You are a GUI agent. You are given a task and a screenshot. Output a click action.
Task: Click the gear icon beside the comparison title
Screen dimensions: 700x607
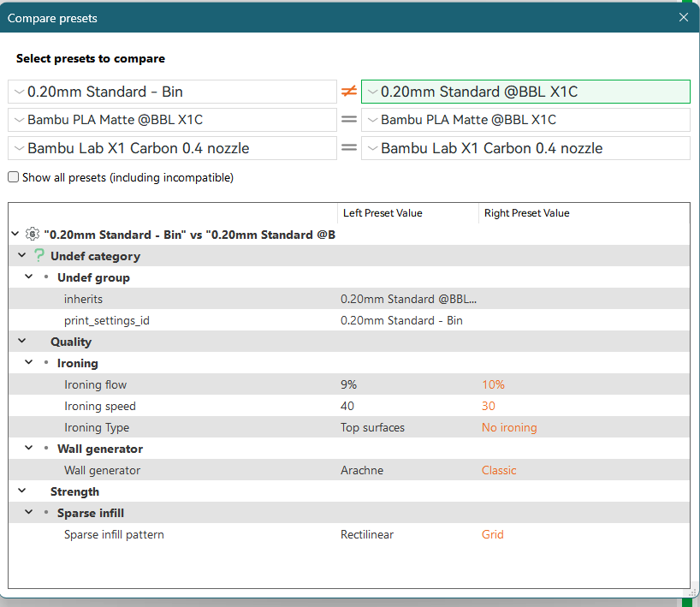coord(33,234)
